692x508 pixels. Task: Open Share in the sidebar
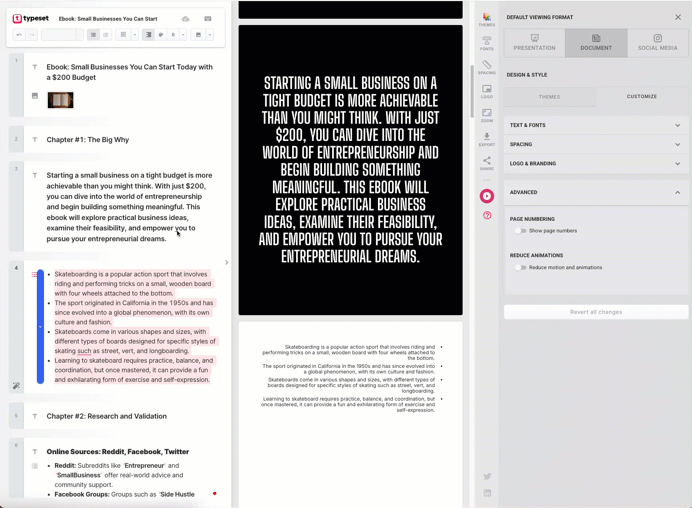[x=487, y=163]
